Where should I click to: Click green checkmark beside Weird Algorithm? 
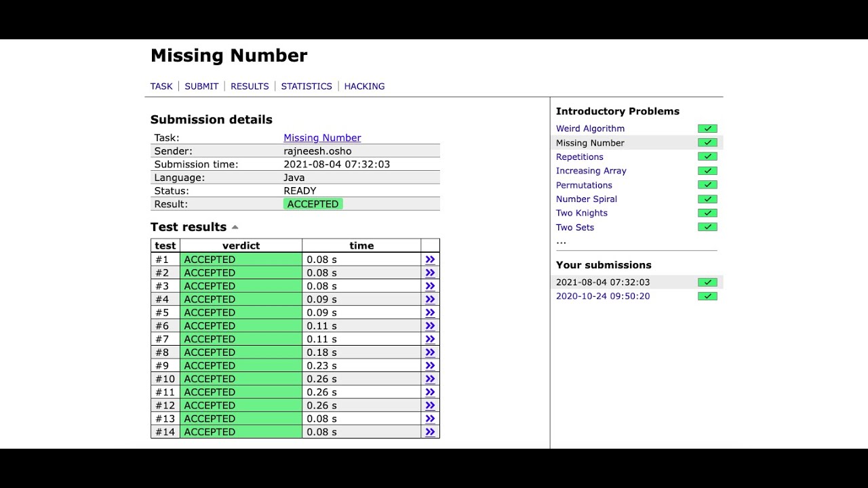[x=707, y=129]
